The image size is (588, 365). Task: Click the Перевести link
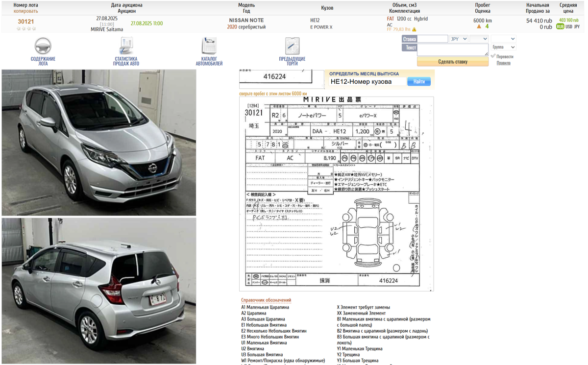point(505,56)
